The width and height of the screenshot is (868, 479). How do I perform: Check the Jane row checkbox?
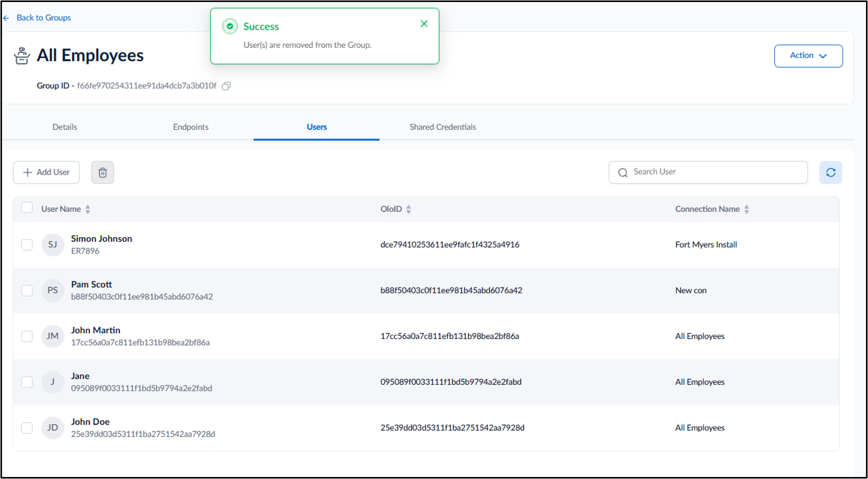pos(27,382)
